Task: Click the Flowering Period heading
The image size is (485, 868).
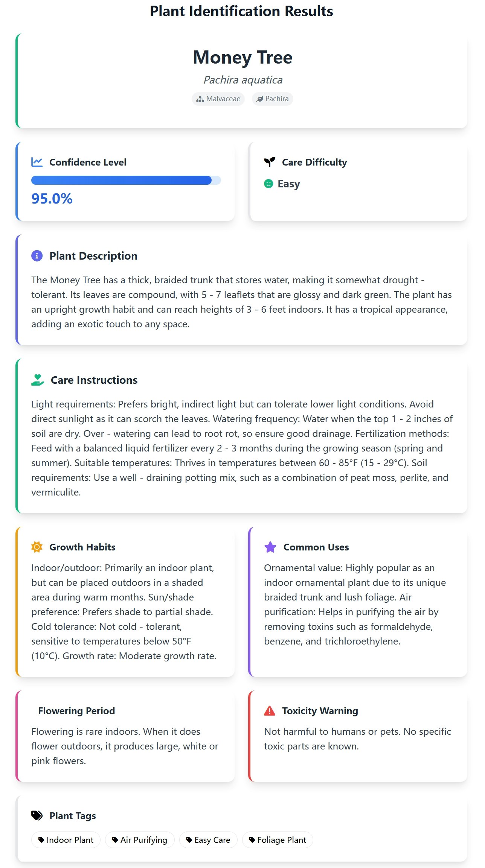Action: click(x=76, y=711)
